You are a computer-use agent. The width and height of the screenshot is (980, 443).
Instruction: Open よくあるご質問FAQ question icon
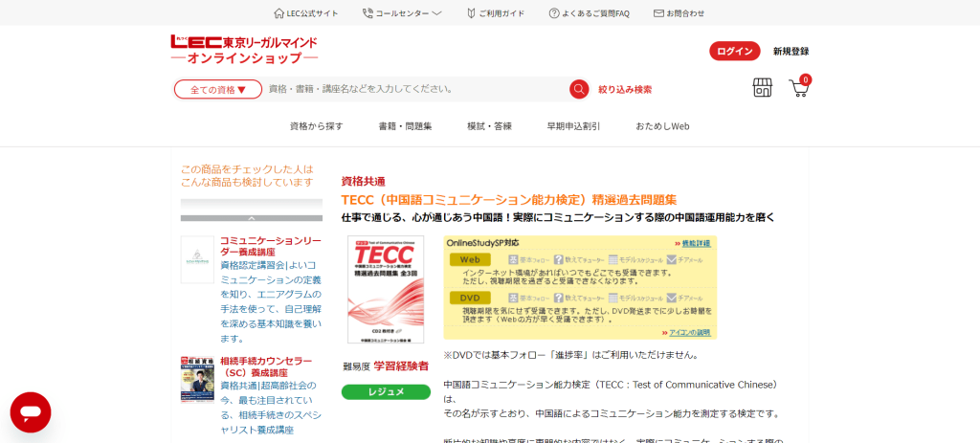pos(554,13)
